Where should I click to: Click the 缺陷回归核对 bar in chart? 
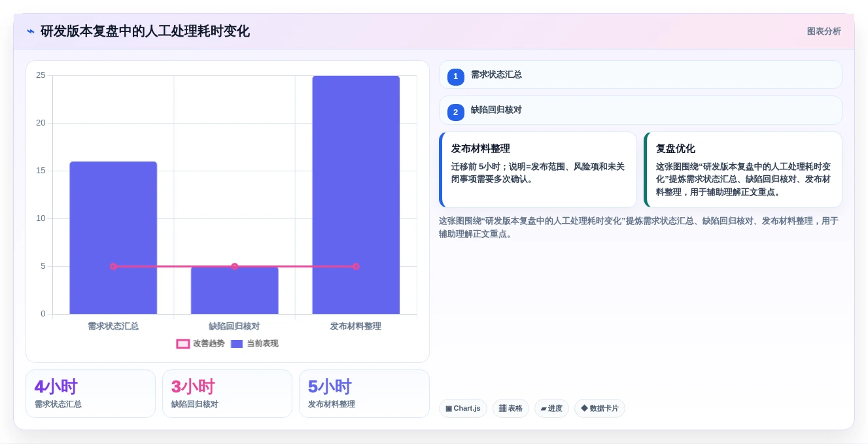coord(235,290)
